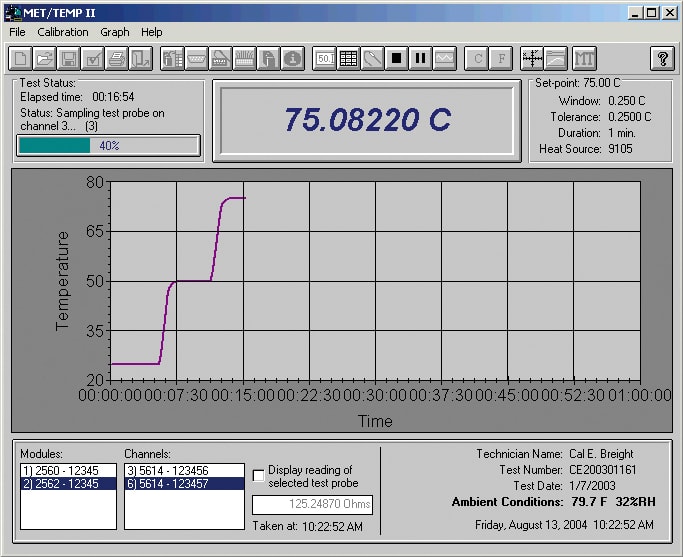Click the graph trace settings icon

[556, 58]
